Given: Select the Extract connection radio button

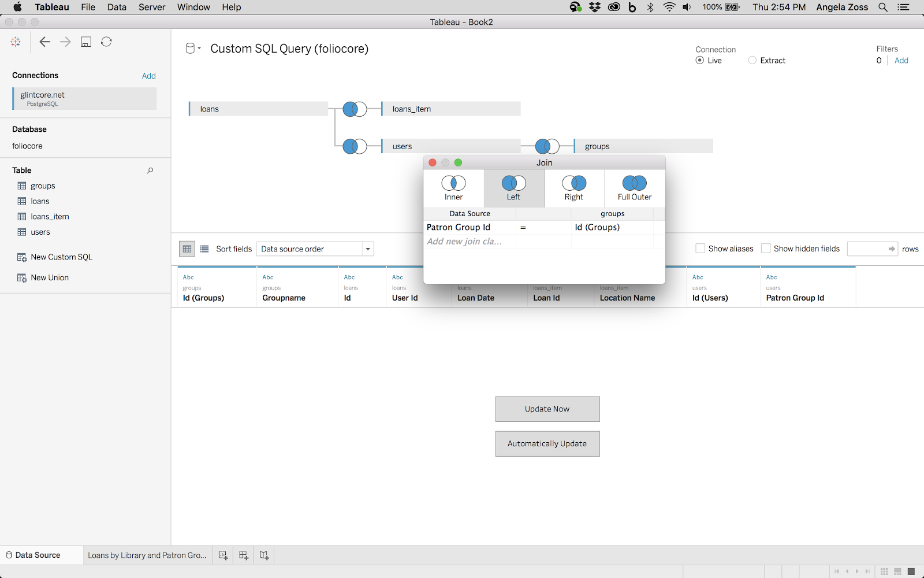Looking at the screenshot, I should 752,60.
